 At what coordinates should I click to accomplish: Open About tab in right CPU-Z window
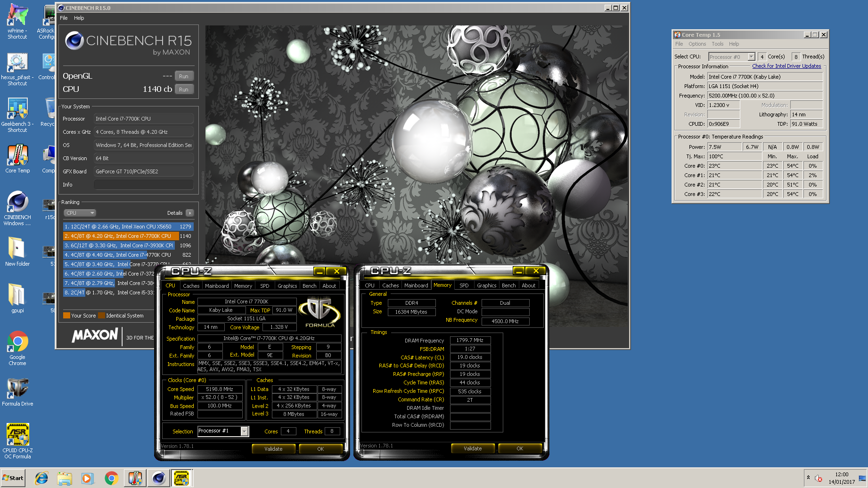pos(528,285)
